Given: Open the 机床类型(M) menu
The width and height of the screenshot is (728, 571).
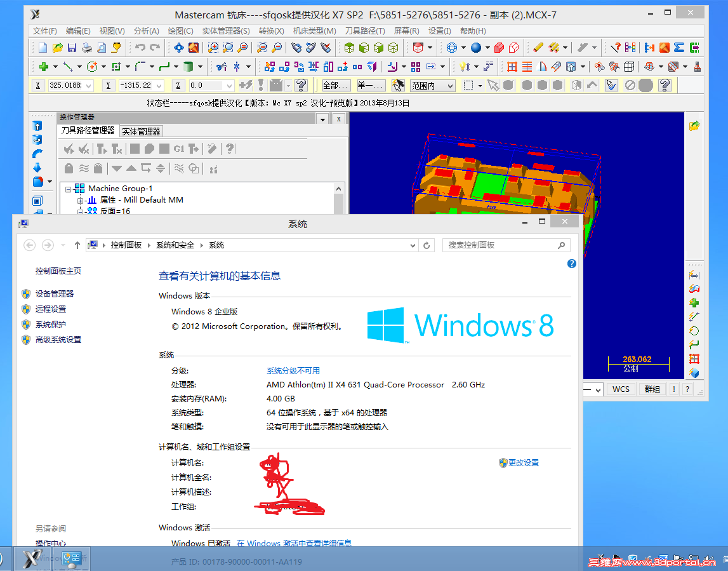Looking at the screenshot, I should [x=314, y=30].
